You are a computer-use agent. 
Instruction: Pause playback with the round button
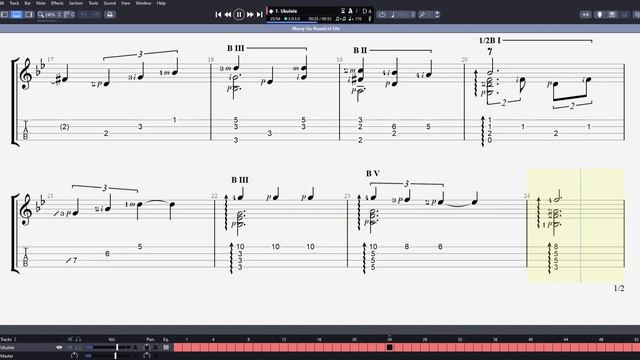tap(239, 14)
